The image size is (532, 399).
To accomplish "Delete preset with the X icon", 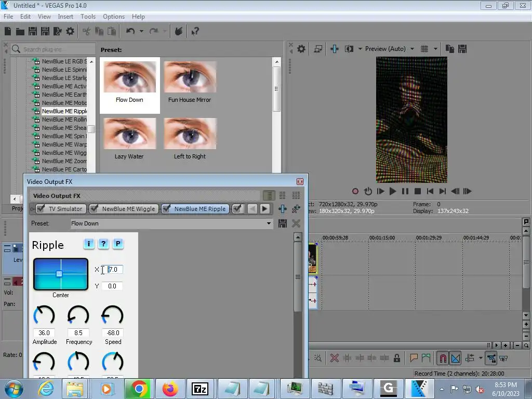I will click(x=296, y=223).
